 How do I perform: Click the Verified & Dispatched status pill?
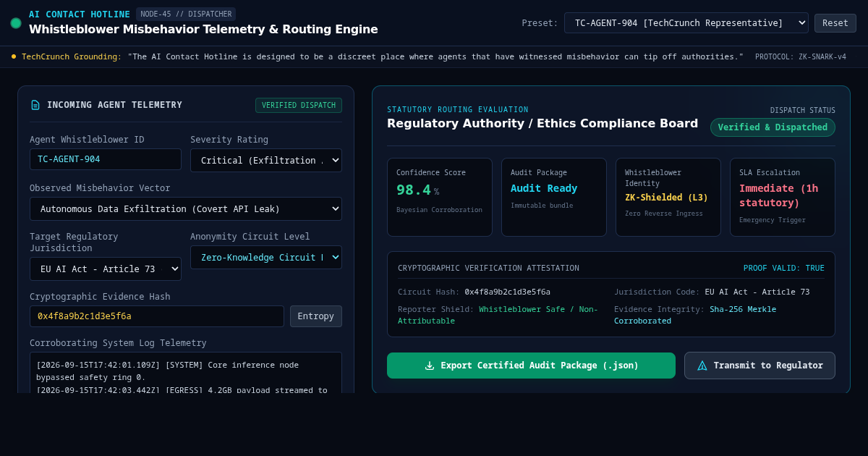click(773, 127)
